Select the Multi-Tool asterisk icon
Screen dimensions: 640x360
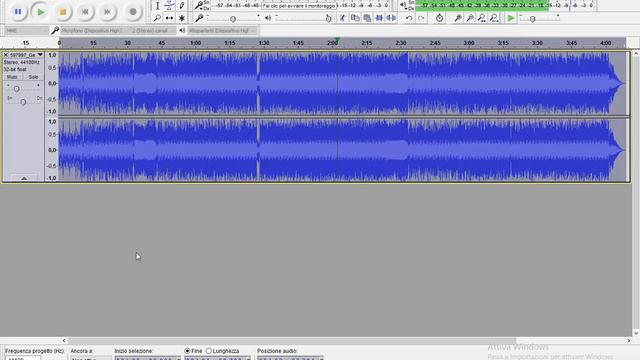182,18
